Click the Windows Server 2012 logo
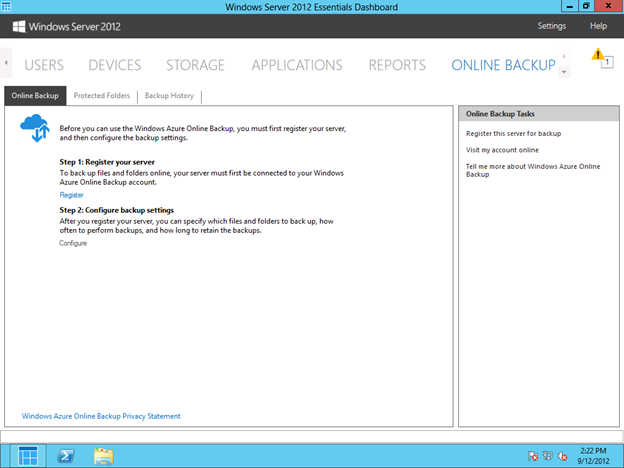This screenshot has width=624, height=468. (x=66, y=27)
